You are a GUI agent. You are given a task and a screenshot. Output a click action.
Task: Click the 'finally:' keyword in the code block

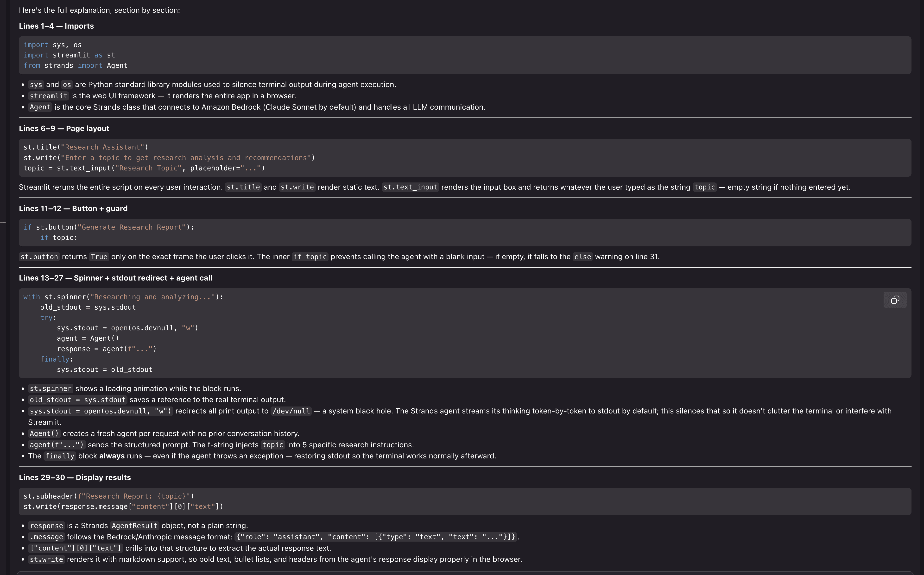click(x=56, y=359)
